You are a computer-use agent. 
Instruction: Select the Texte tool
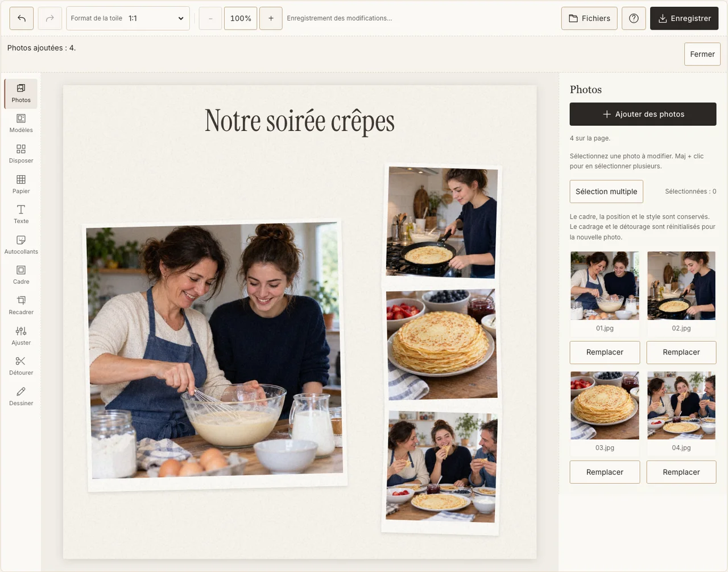pyautogui.click(x=21, y=215)
